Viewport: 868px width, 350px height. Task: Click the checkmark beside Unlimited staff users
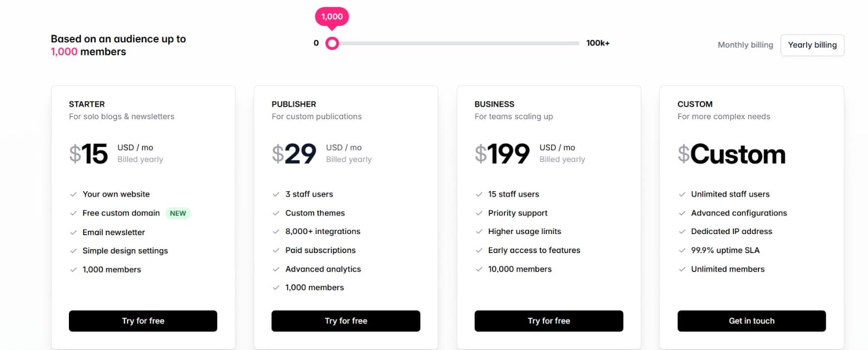[x=681, y=193]
